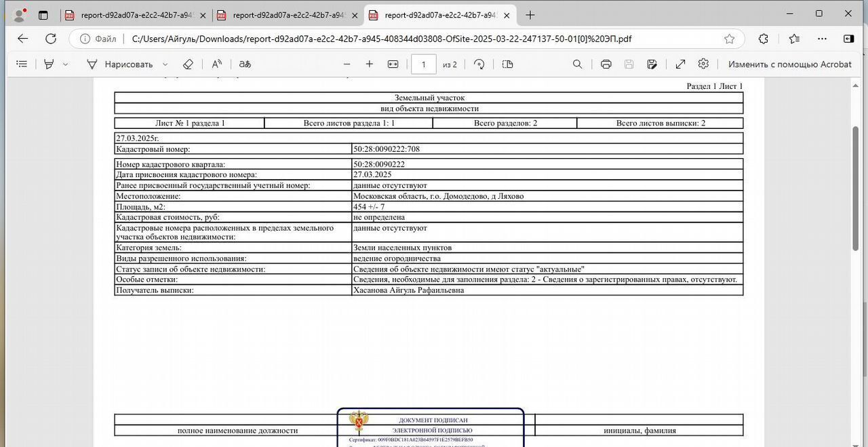868x447 pixels.
Task: Click the Категория земель label
Action: (x=149, y=248)
